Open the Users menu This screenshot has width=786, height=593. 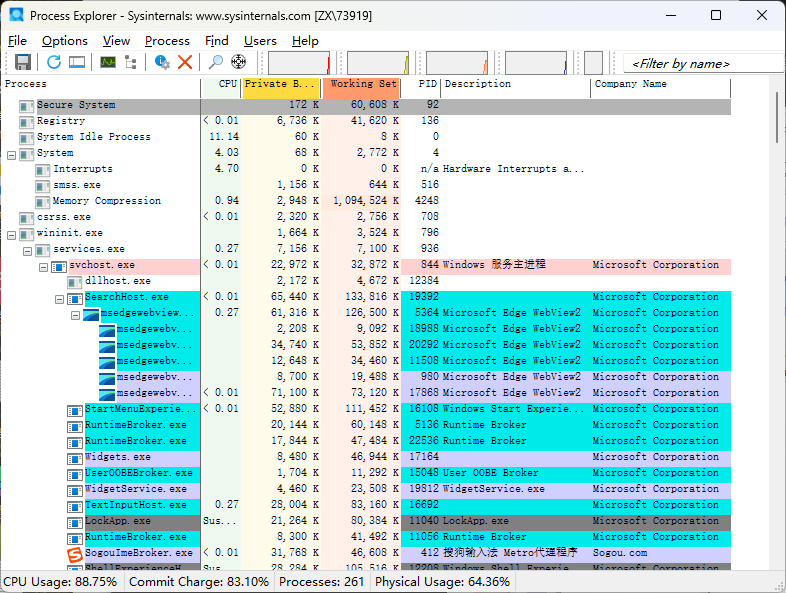pos(260,41)
